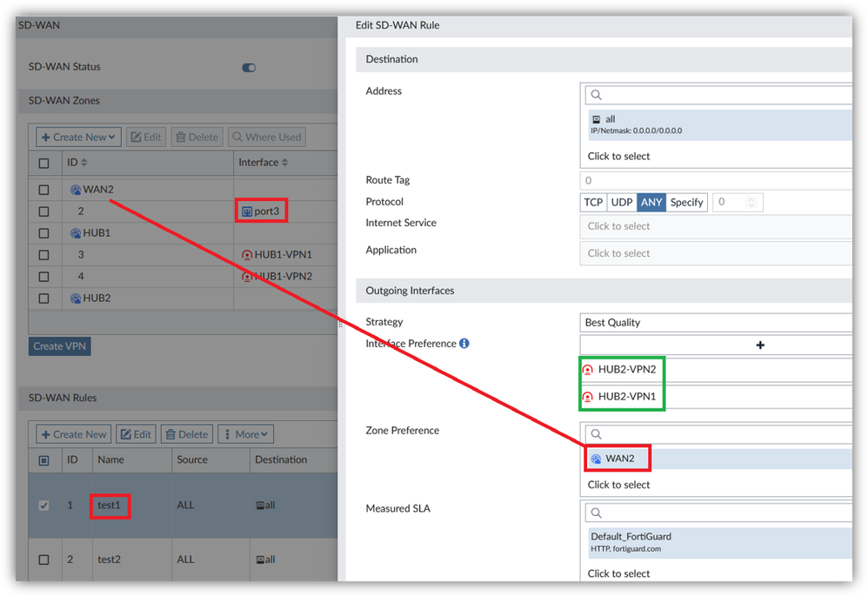
Task: Check the test2 rule checkbox
Action: pos(43,560)
